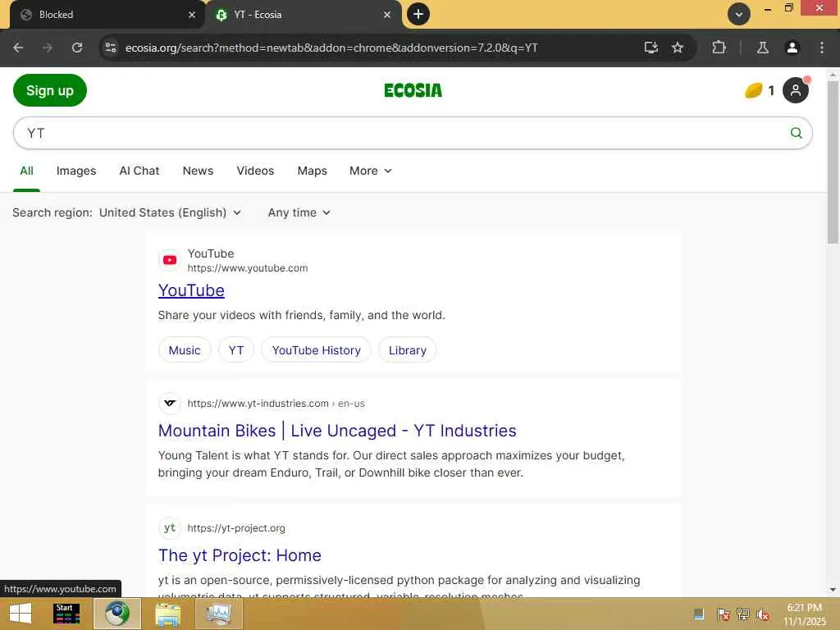Screen dimensions: 840x630
Task: Open the monitor app taskbar icon
Action: click(218, 614)
